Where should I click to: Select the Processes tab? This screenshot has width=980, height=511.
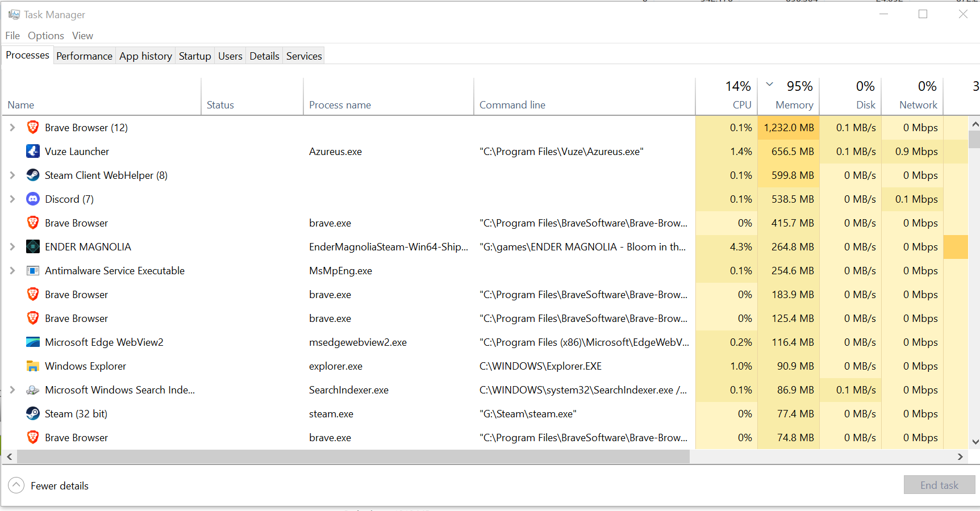tap(27, 55)
